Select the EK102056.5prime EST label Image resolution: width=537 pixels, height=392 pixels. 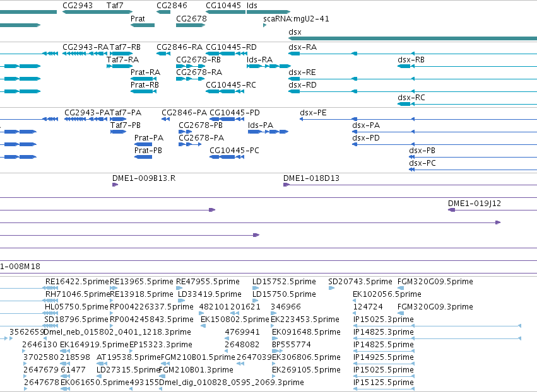(x=387, y=294)
